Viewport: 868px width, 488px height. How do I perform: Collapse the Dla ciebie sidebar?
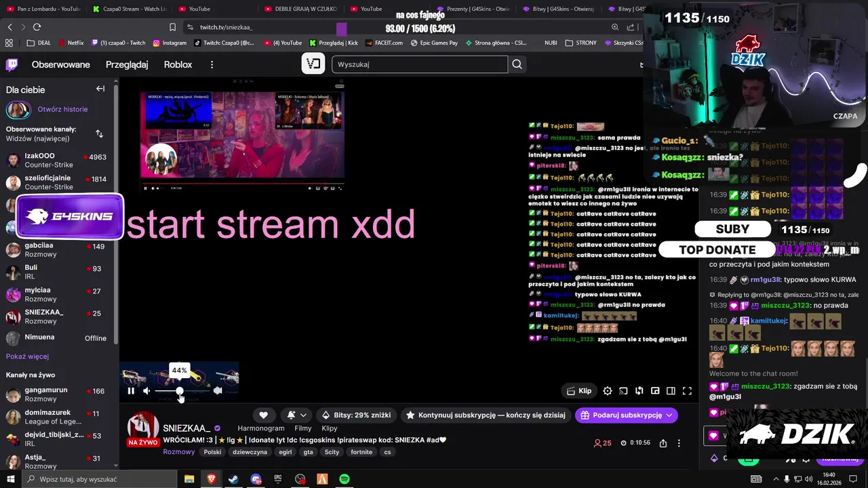[x=100, y=89]
